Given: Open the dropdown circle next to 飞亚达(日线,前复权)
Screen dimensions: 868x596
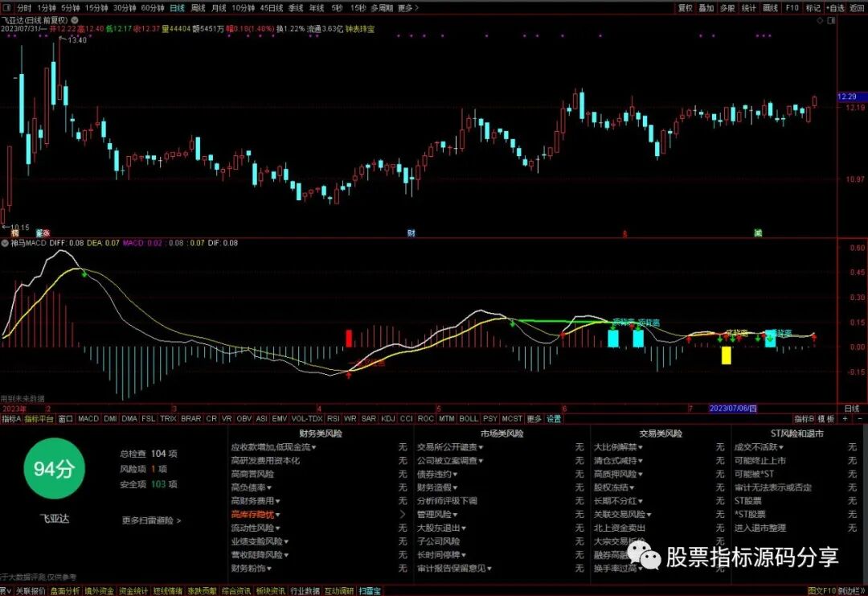Looking at the screenshot, I should coord(74,20).
